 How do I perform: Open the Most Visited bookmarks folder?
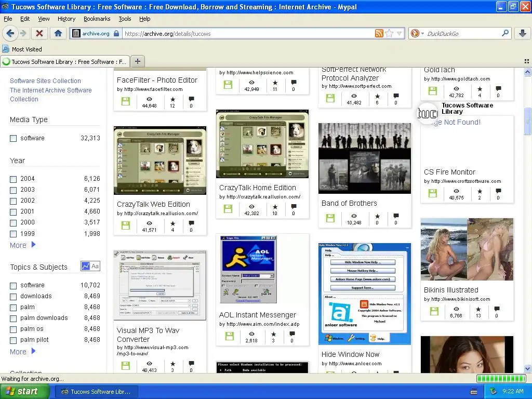(22, 49)
